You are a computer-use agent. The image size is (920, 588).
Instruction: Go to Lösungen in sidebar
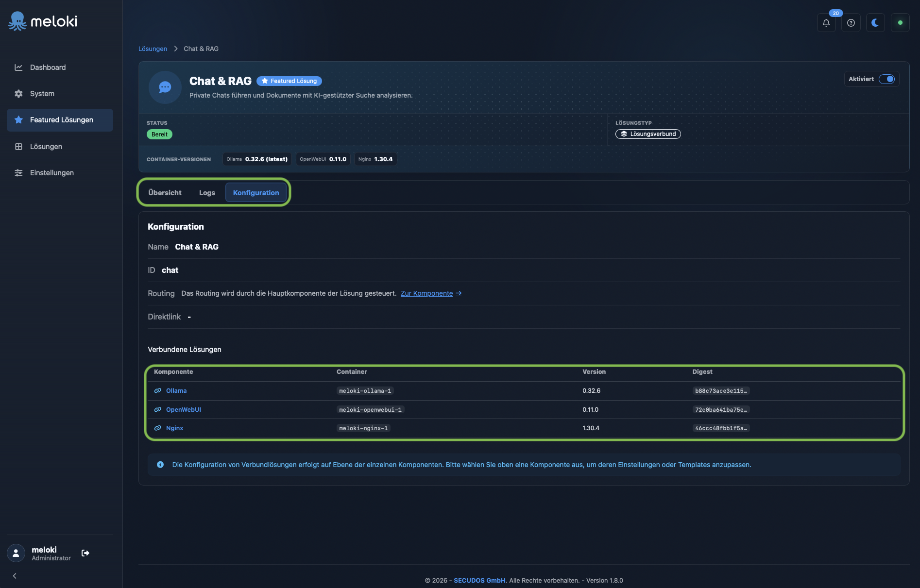(x=60, y=147)
